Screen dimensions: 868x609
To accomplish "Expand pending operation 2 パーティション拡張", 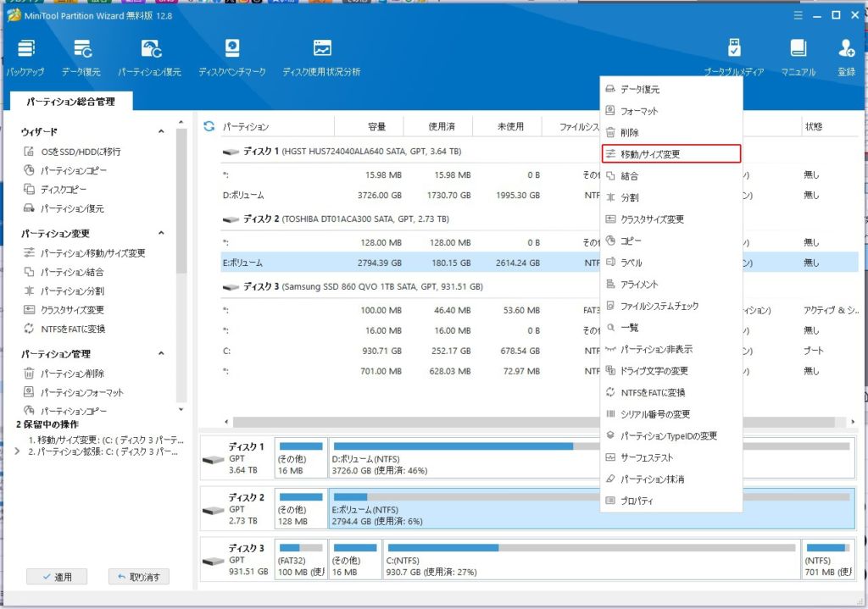I will pyautogui.click(x=19, y=452).
